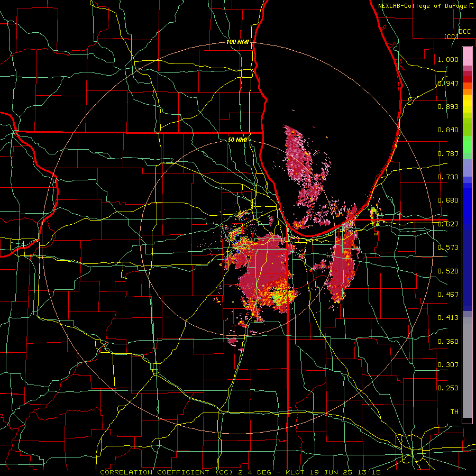
Task: Click the 0.947 scale value
Action: (448, 83)
